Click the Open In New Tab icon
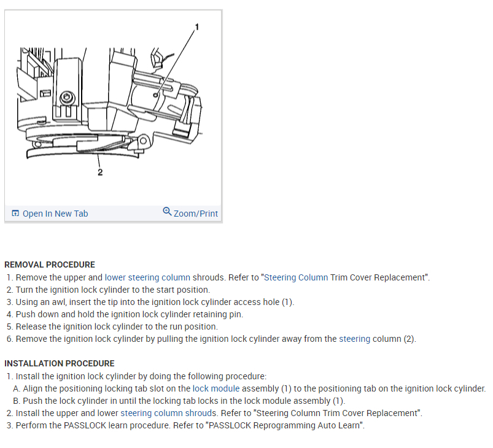The image size is (493, 448). click(x=15, y=213)
